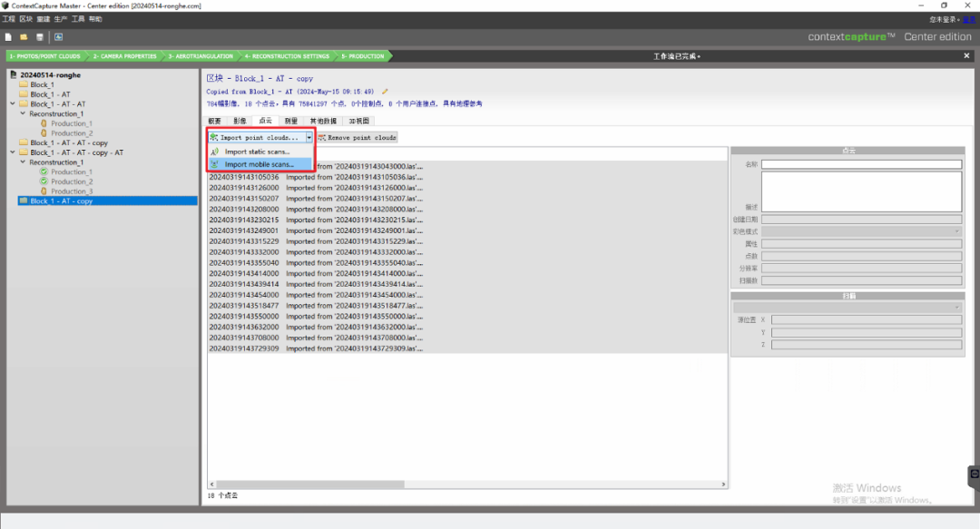Open the Import point clouds dropdown arrow
Image resolution: width=980 pixels, height=529 pixels.
tap(309, 138)
